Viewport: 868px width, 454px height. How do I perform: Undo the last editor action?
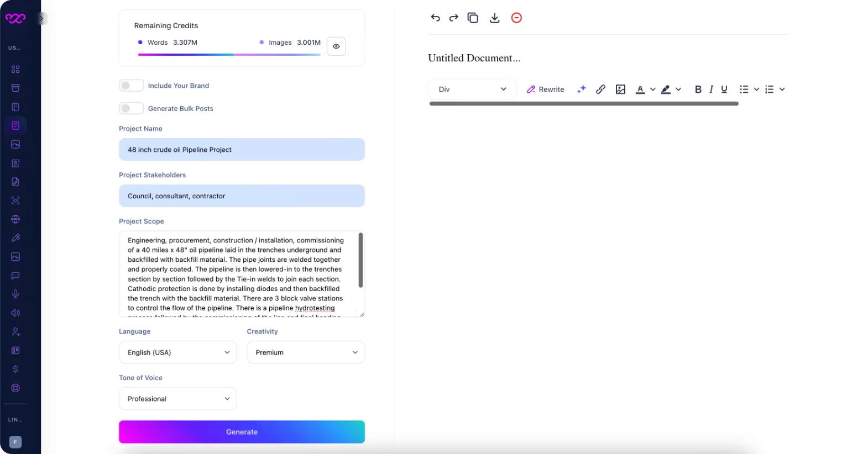[436, 18]
